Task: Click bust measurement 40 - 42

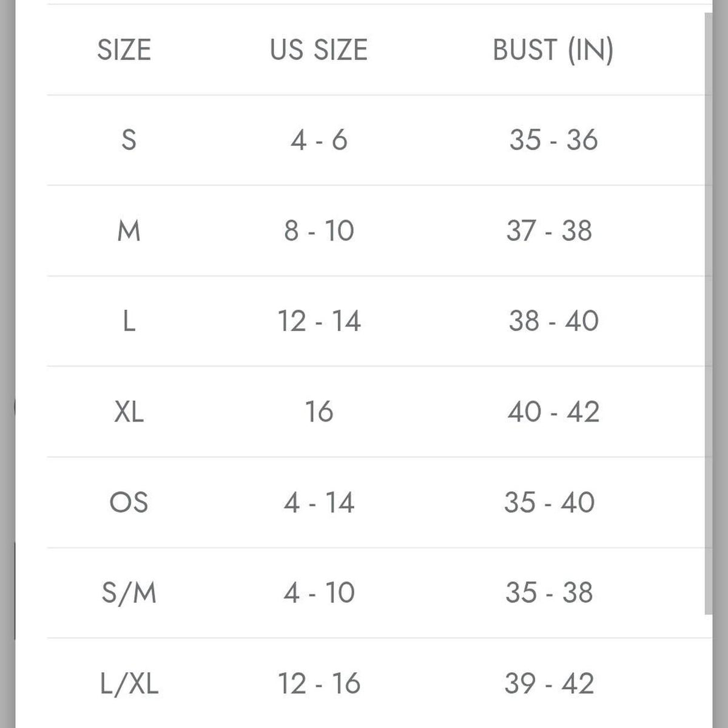Action: 553,412
